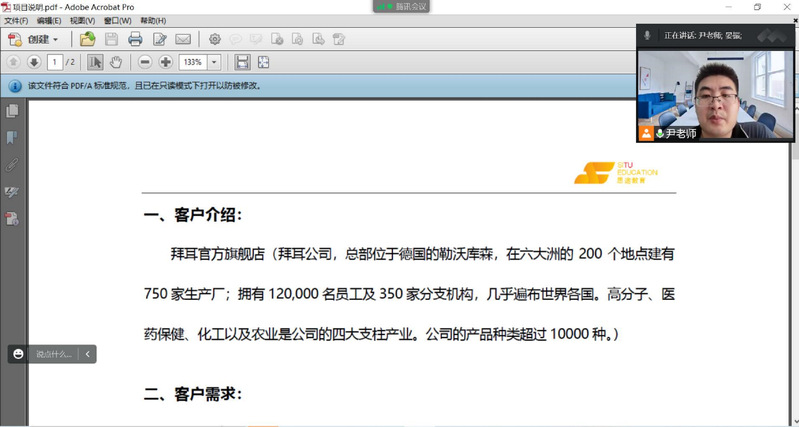
Task: Open the Page Thumbnails sidebar panel
Action: pos(12,111)
